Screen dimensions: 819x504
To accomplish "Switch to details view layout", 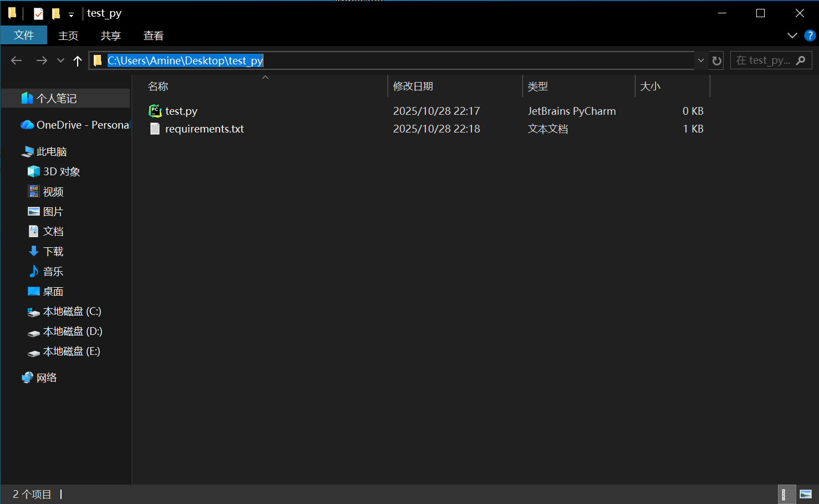I will coord(786,494).
